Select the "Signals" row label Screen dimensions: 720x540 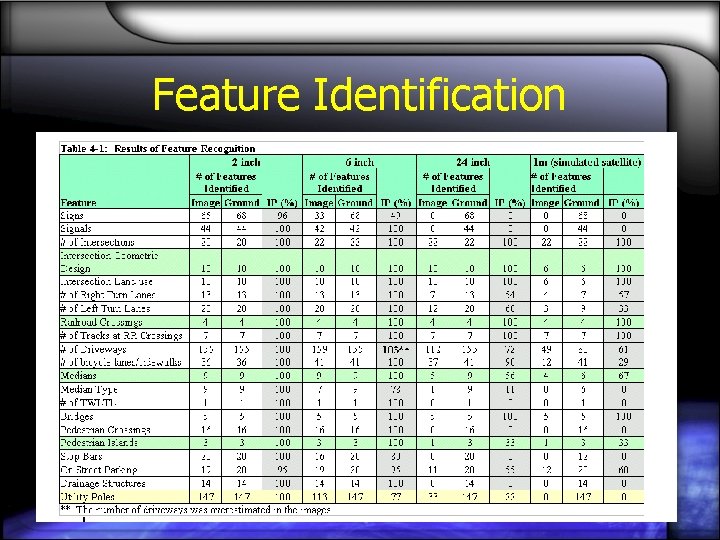coord(76,229)
